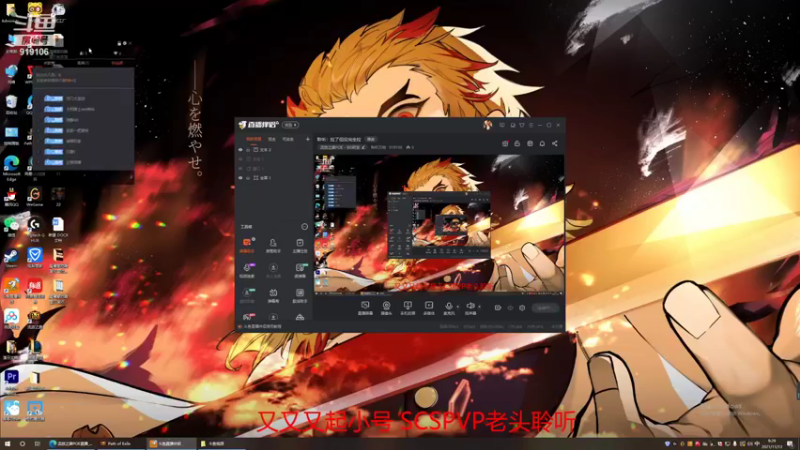The height and width of the screenshot is (450, 800).
Task: Toggle visibility of source 文本 2
Action: (x=240, y=150)
